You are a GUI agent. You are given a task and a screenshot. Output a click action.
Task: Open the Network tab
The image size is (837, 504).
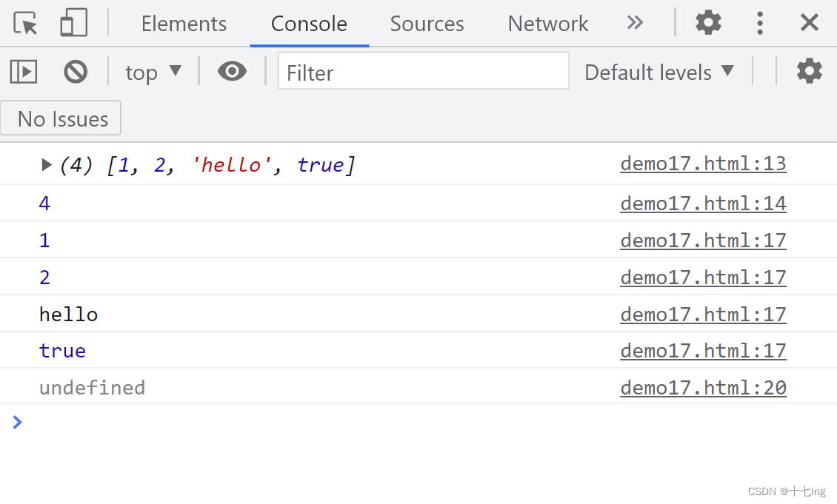point(547,24)
